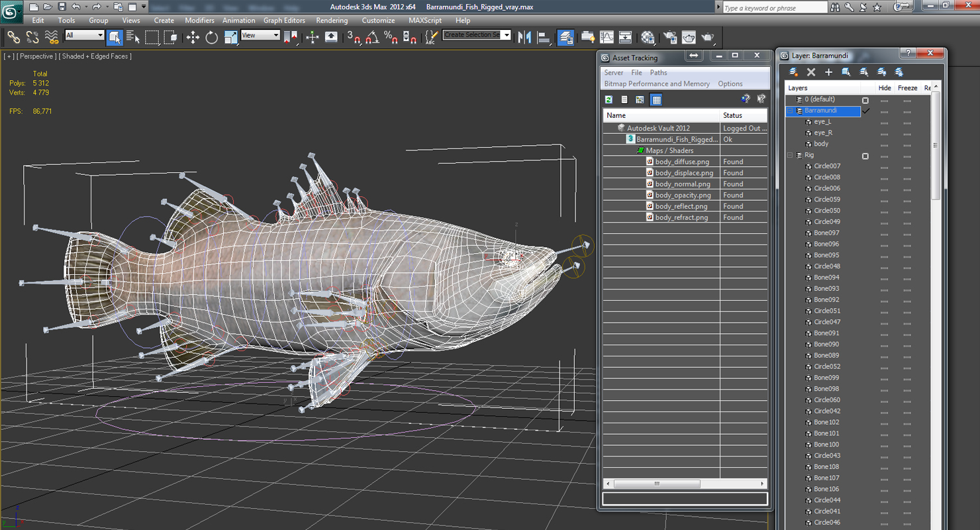Image resolution: width=980 pixels, height=530 pixels.
Task: Toggle current-layer box for Rig layer
Action: click(x=865, y=156)
